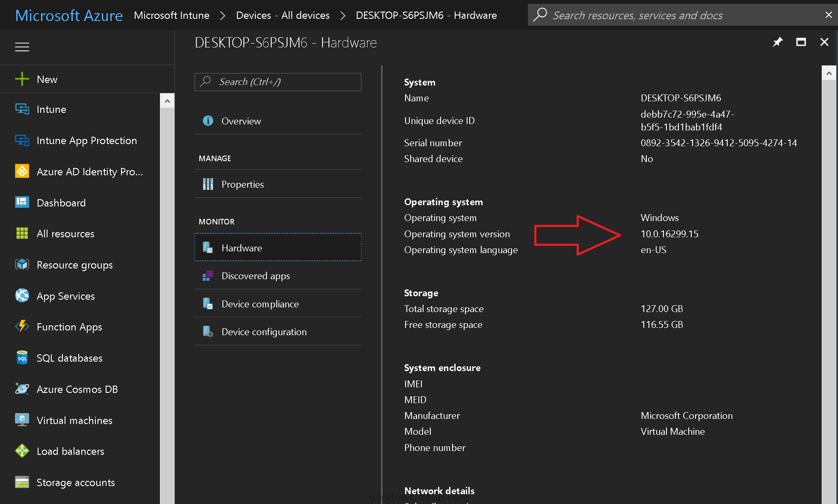
Task: Clear the top search bar with X
Action: (829, 15)
